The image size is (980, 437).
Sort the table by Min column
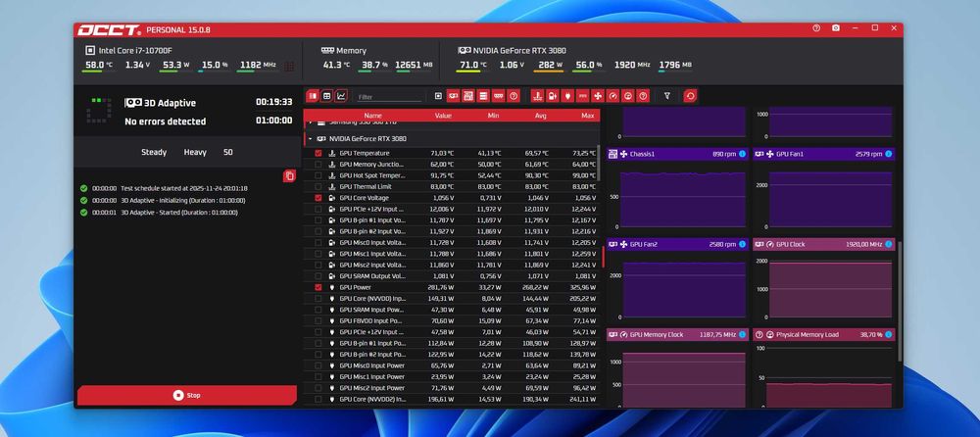(493, 116)
